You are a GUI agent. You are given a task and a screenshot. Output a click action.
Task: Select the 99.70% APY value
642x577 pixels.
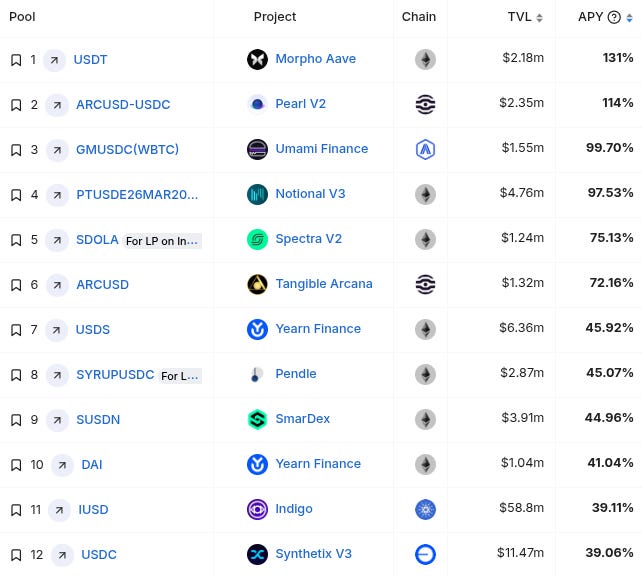[x=610, y=148]
